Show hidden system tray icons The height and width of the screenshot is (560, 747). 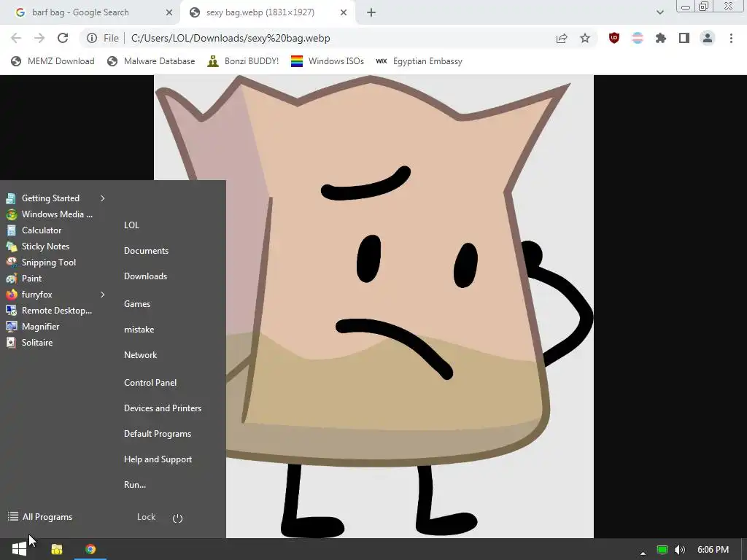coord(643,553)
